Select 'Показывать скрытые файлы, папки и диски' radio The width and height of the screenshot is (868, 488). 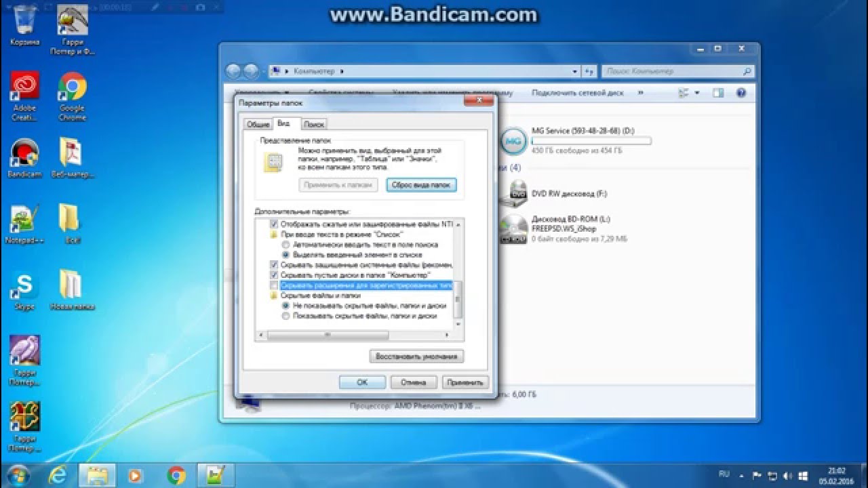pyautogui.click(x=285, y=316)
